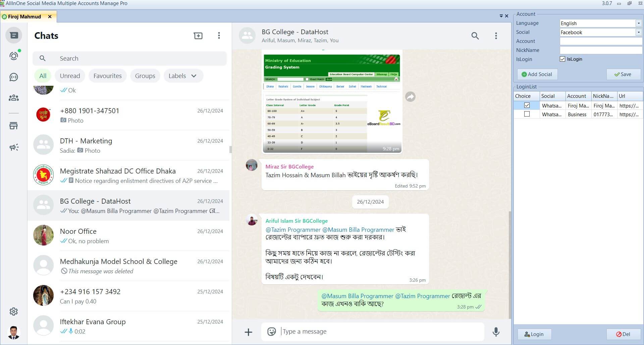Viewport: 644px width, 345px height.
Task: Click the attach plus icon
Action: (248, 332)
